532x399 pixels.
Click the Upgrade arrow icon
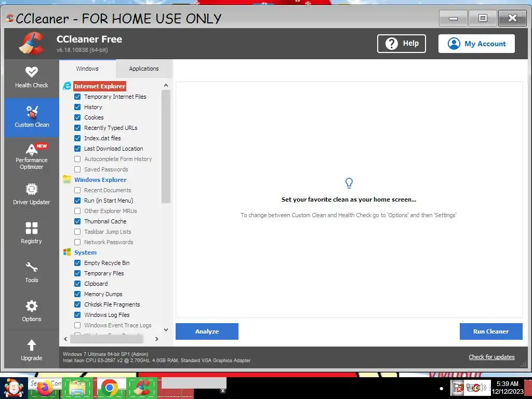pyautogui.click(x=32, y=345)
